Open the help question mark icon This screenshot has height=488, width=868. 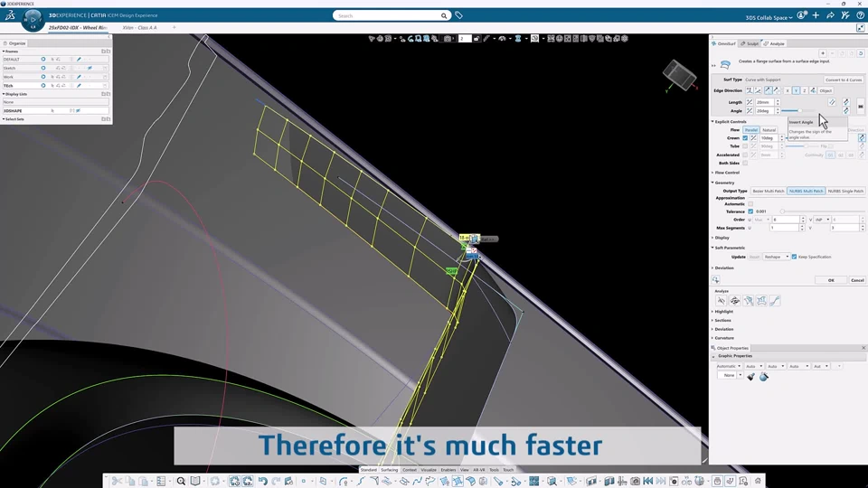[x=860, y=15]
